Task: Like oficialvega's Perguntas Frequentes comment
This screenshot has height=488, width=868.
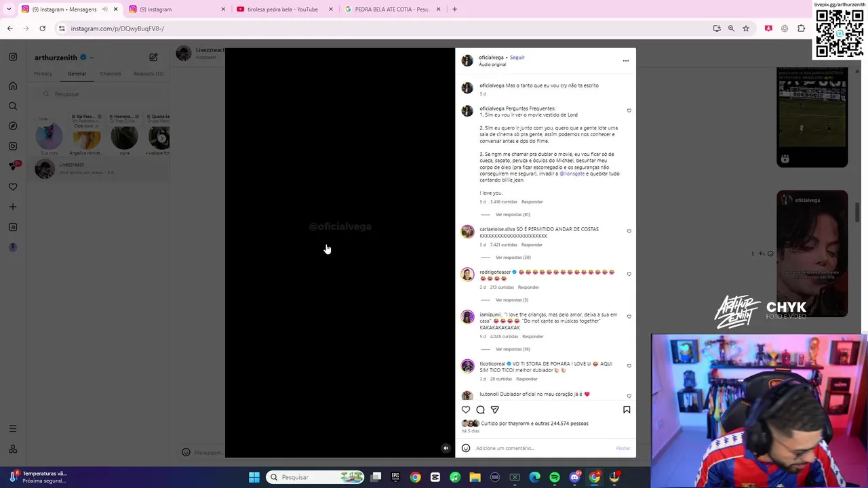Action: click(x=629, y=110)
